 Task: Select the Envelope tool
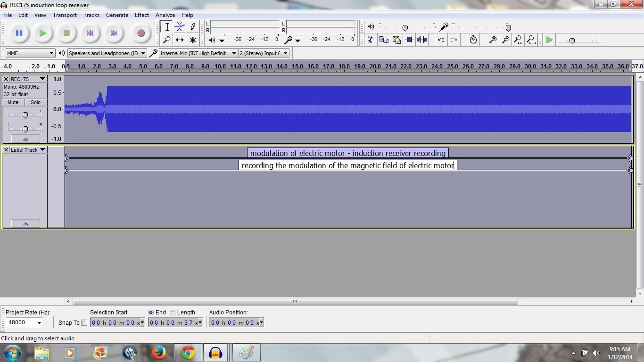[x=180, y=27]
